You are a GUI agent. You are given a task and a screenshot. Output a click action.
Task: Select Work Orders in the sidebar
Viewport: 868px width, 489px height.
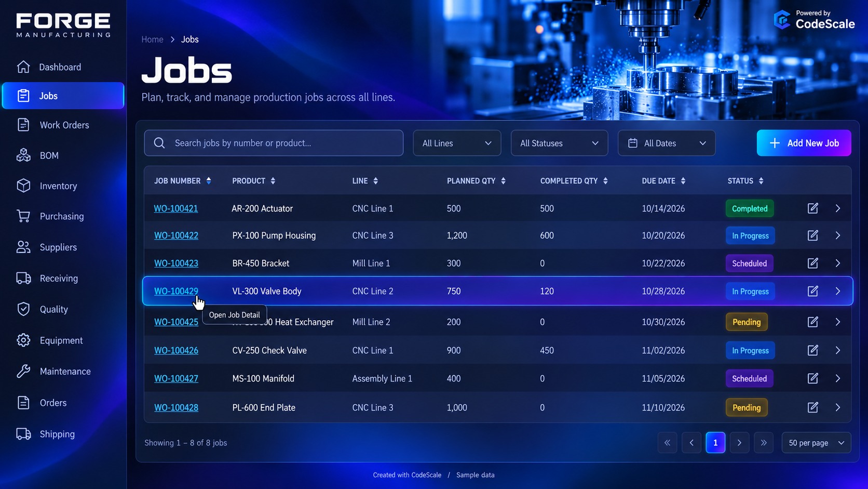[x=63, y=125]
